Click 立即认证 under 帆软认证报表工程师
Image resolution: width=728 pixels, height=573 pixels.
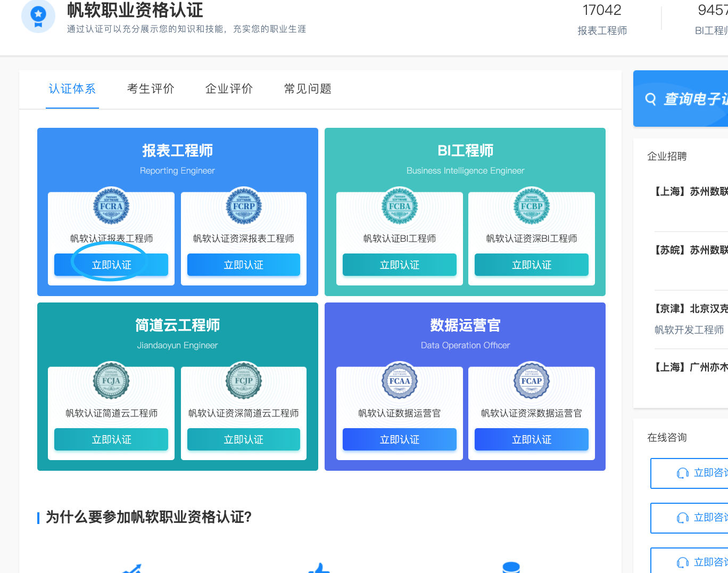pyautogui.click(x=111, y=265)
